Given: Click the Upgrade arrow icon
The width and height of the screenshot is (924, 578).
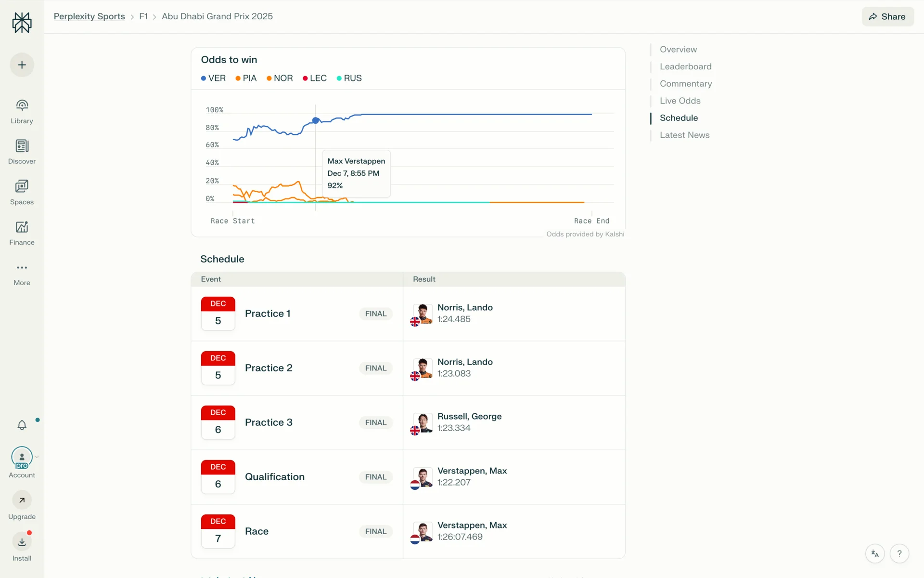Looking at the screenshot, I should (x=22, y=500).
